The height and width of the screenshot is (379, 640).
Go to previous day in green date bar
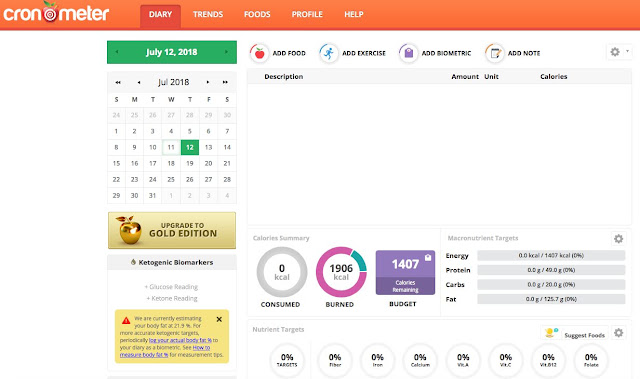coord(117,52)
